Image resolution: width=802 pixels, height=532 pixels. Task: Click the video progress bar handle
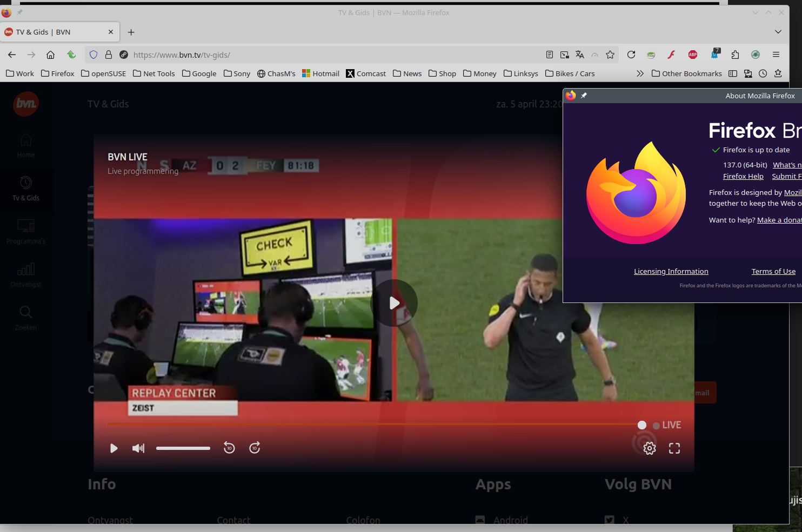point(642,425)
